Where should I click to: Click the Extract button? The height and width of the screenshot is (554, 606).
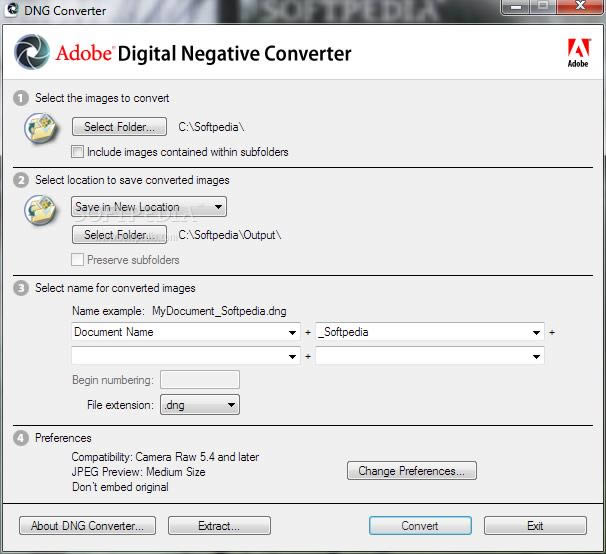[x=219, y=526]
